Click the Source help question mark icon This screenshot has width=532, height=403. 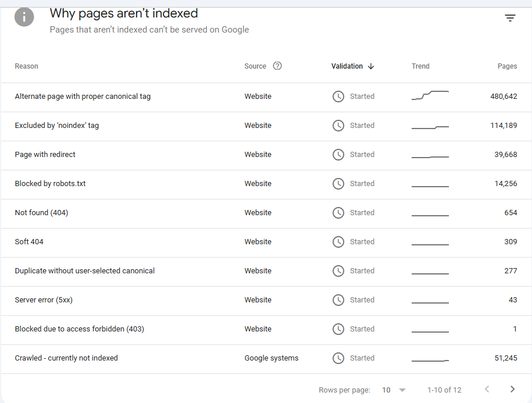tap(277, 66)
